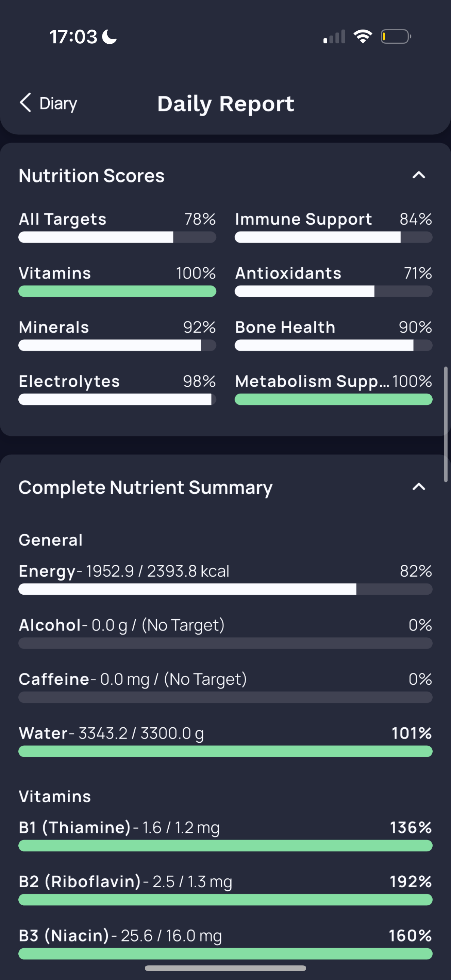Tap the battery indicator icon

[396, 37]
